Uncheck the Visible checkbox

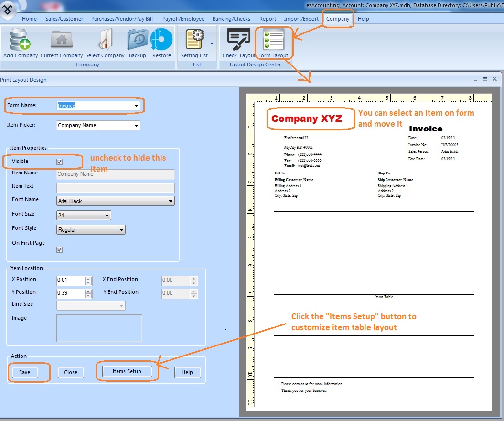tap(60, 162)
